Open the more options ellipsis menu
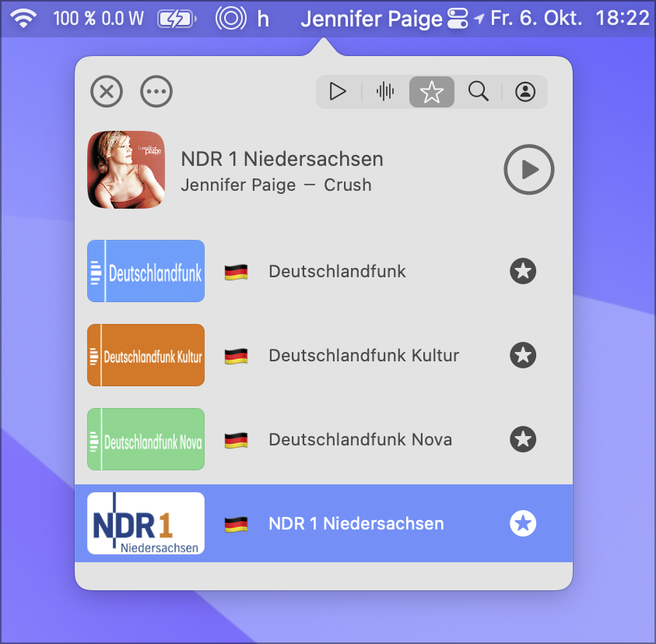 point(156,92)
